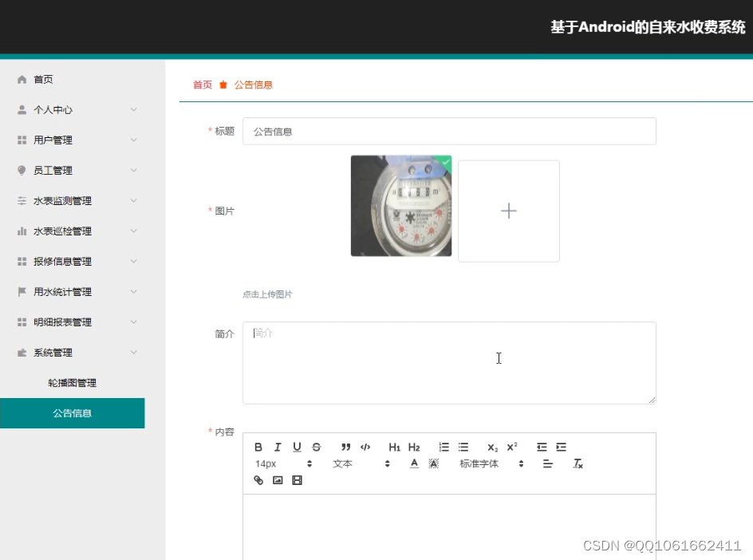Select the strikethrough icon in the editor toolbar
The width and height of the screenshot is (753, 560).
315,447
